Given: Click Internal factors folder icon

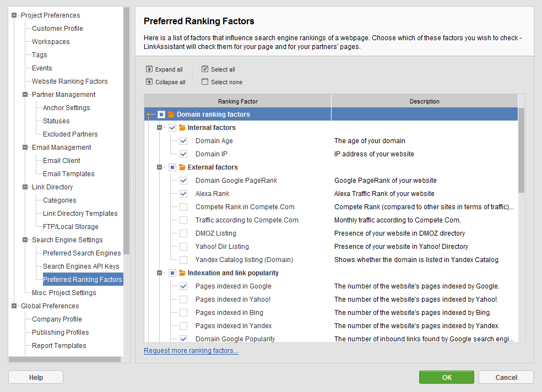Looking at the screenshot, I should 182,127.
